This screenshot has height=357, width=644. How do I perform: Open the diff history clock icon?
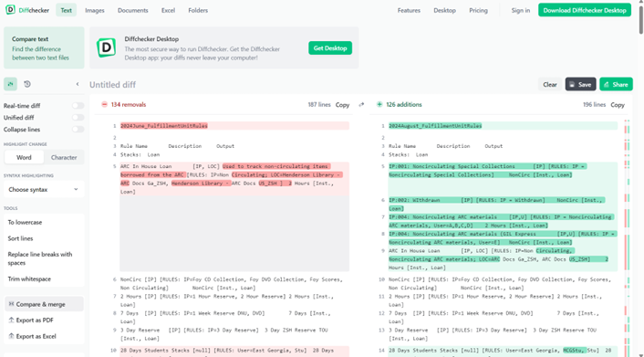pos(27,84)
